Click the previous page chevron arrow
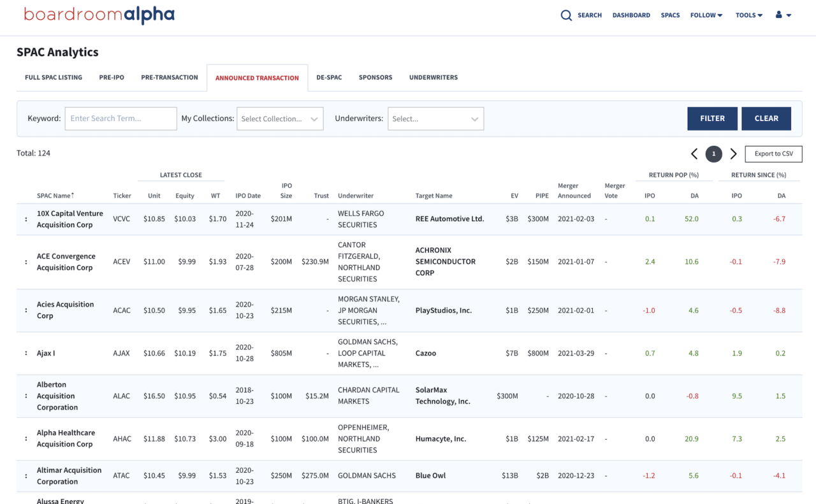 pyautogui.click(x=694, y=154)
